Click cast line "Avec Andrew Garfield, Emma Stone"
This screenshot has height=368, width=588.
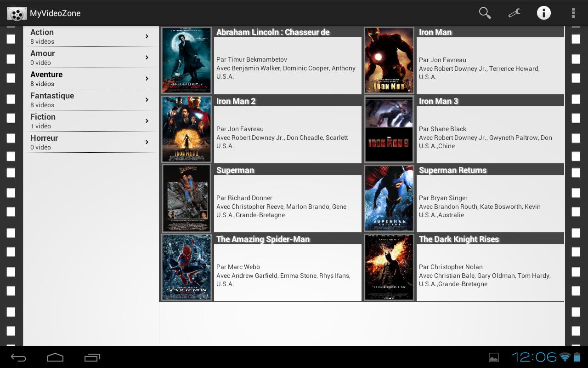(283, 276)
